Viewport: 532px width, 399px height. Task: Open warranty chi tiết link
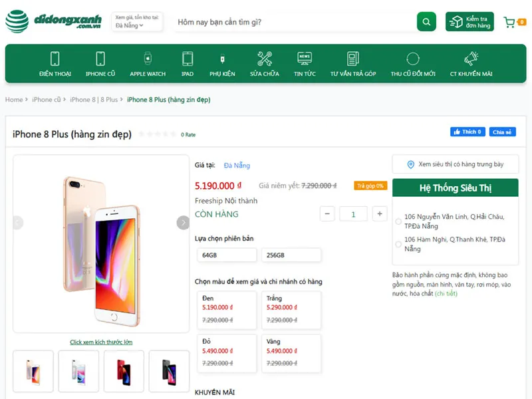(x=446, y=293)
